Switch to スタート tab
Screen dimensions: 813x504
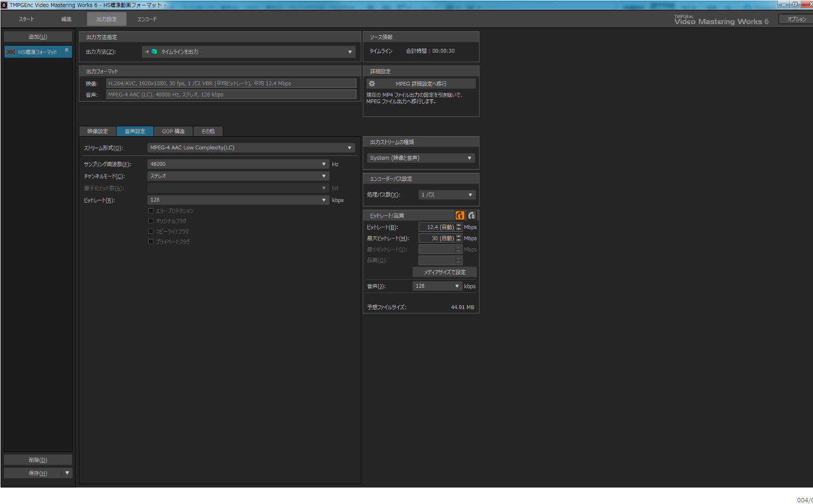point(26,19)
